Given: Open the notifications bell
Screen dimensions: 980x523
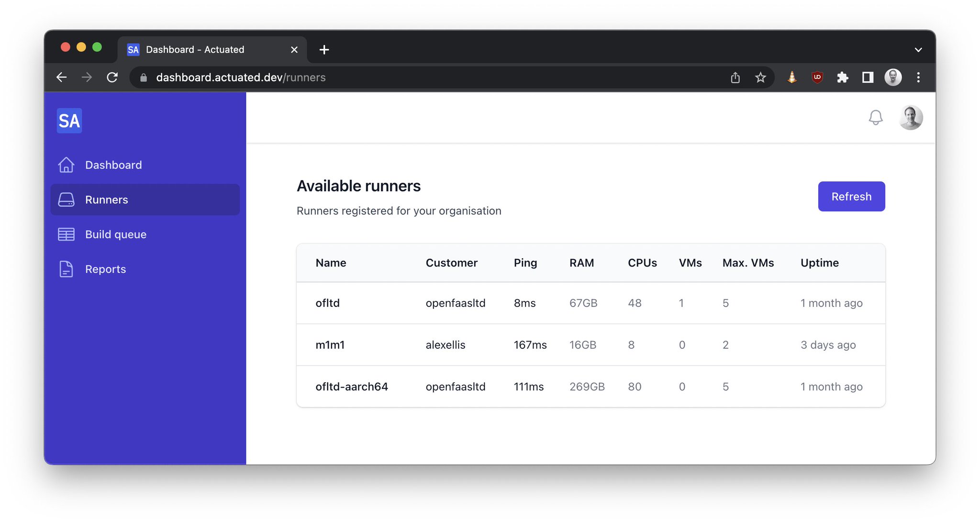Looking at the screenshot, I should [x=876, y=117].
